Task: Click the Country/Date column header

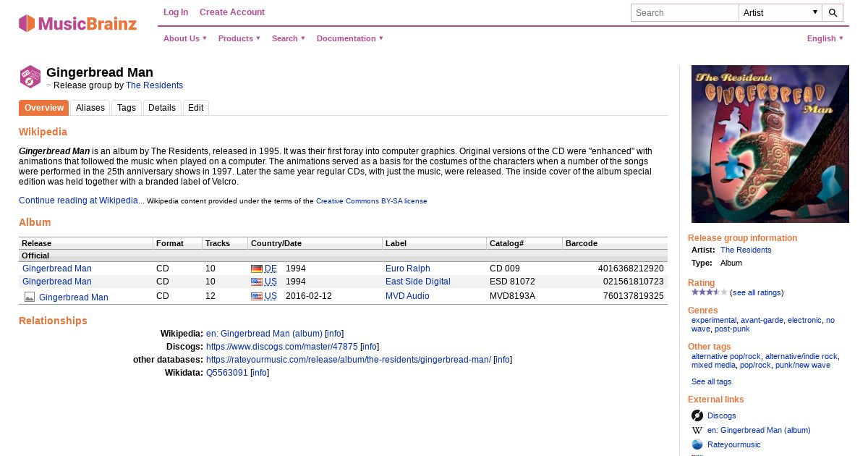Action: coord(315,243)
